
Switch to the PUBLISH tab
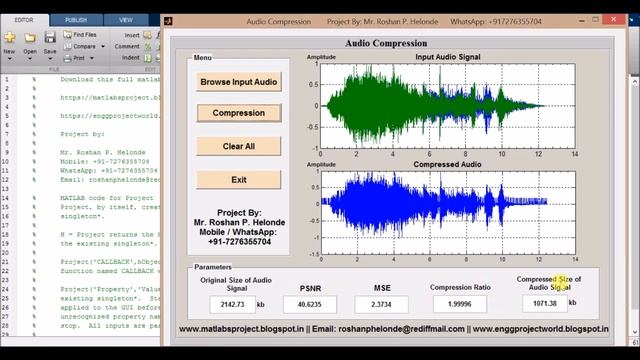point(76,20)
